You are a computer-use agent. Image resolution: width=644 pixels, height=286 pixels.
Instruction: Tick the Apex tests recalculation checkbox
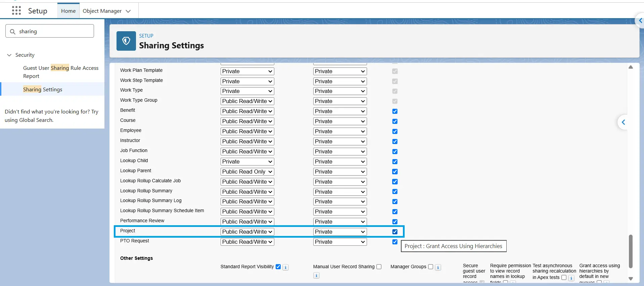564,277
